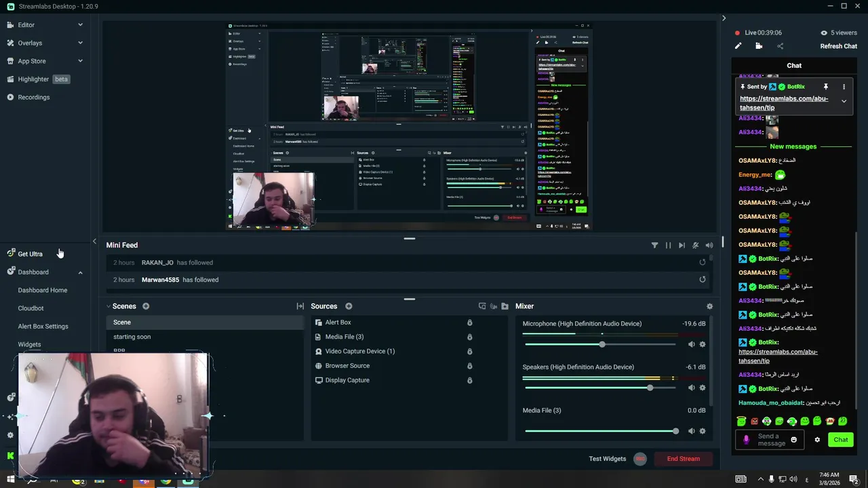Collapse the left sidebar with arrow
Screen dimensions: 868x488
94,241
